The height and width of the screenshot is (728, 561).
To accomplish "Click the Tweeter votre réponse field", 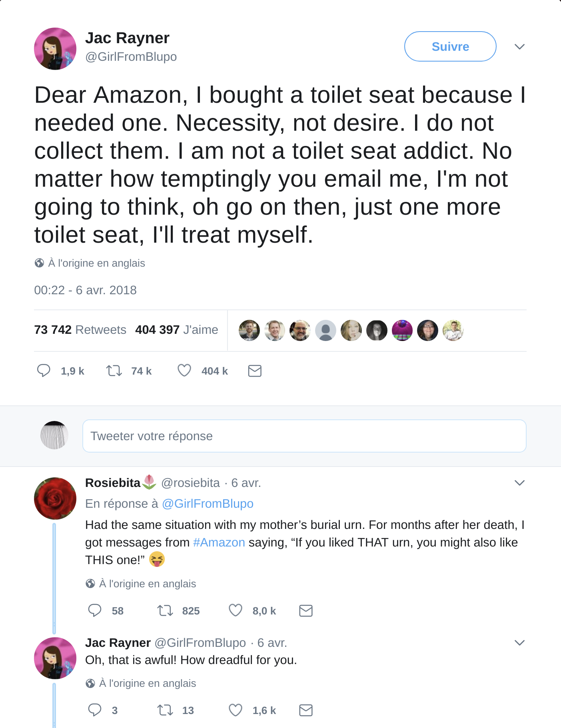I will [x=304, y=436].
